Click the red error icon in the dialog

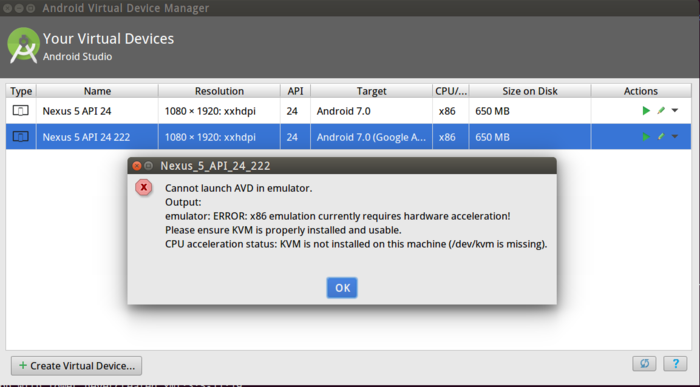click(144, 187)
